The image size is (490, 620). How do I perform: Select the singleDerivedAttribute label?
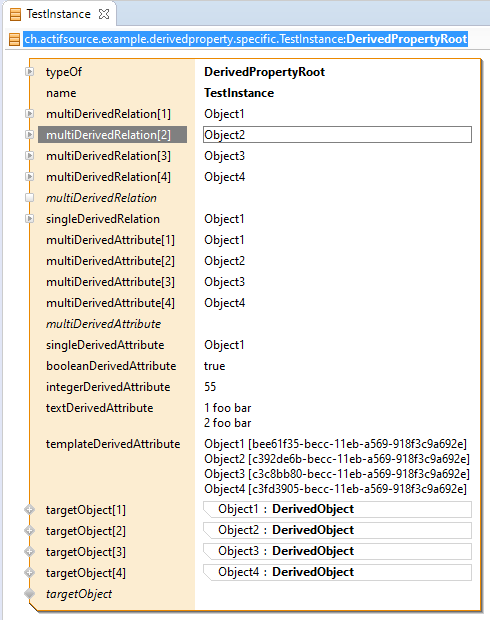click(105, 345)
